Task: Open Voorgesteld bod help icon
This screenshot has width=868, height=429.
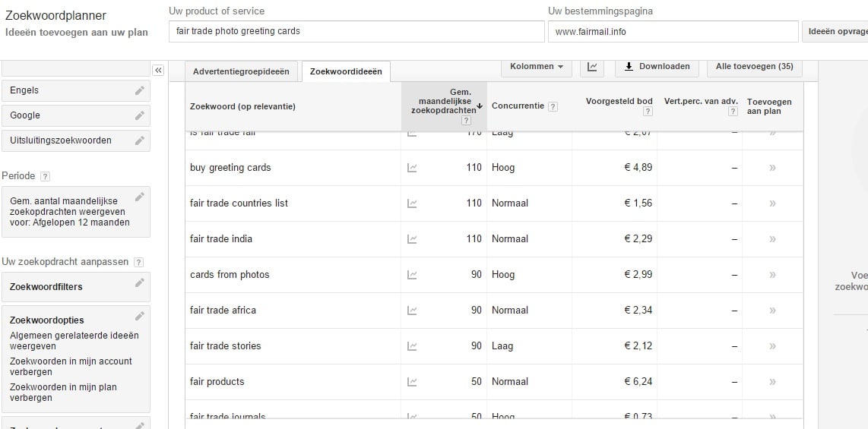Action: (648, 112)
